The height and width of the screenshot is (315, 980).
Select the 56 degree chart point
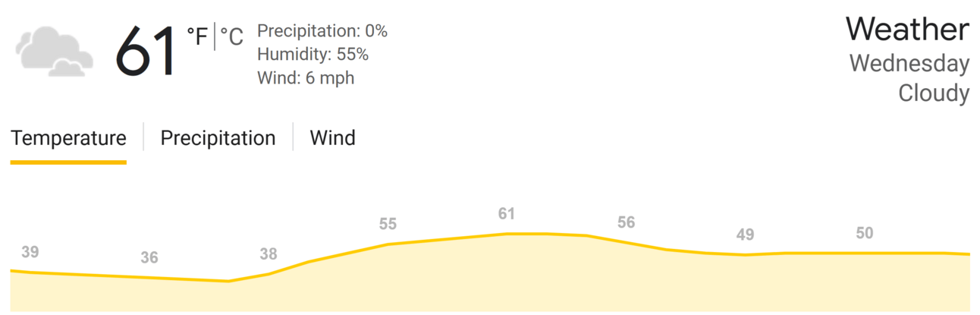click(626, 222)
